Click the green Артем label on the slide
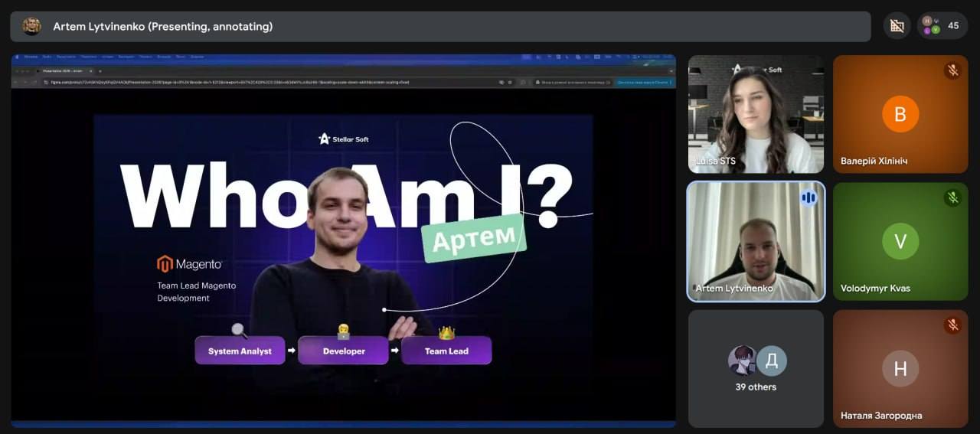Viewport: 980px width, 434px height. (474, 239)
